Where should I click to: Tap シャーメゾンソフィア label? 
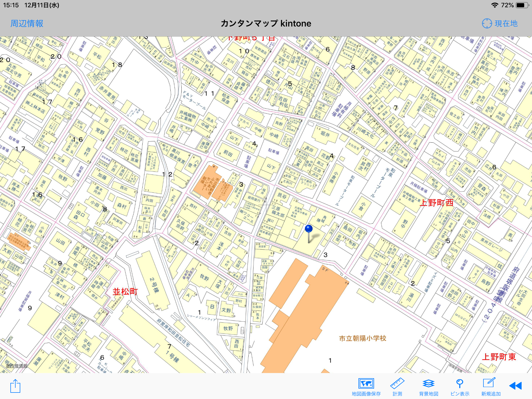pos(201,317)
